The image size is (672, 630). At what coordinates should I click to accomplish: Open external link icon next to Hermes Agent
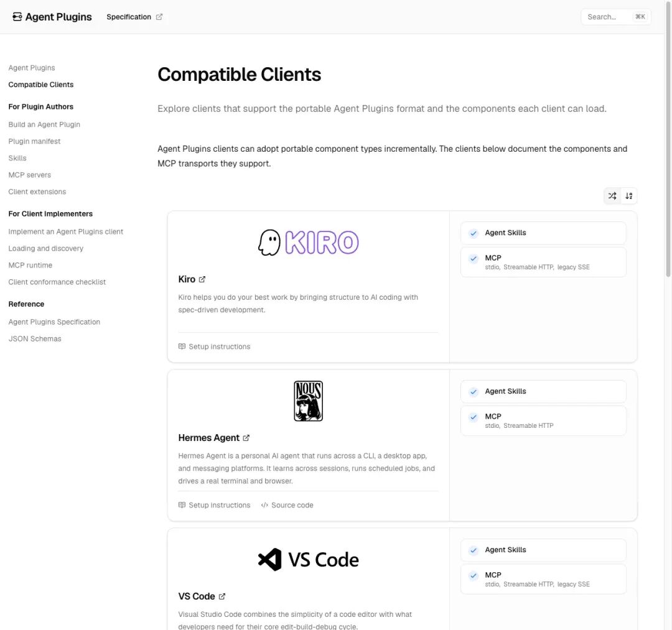tap(246, 438)
